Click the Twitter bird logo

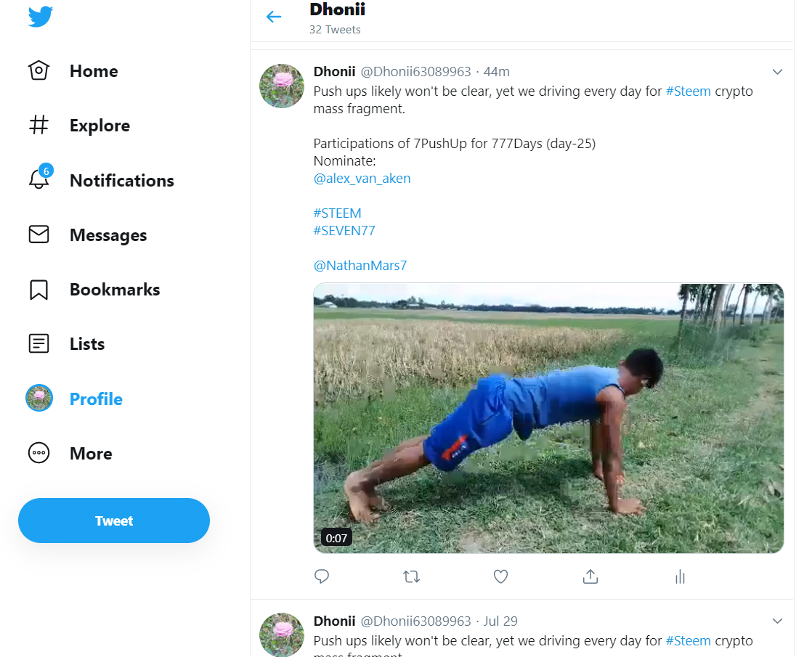(41, 15)
